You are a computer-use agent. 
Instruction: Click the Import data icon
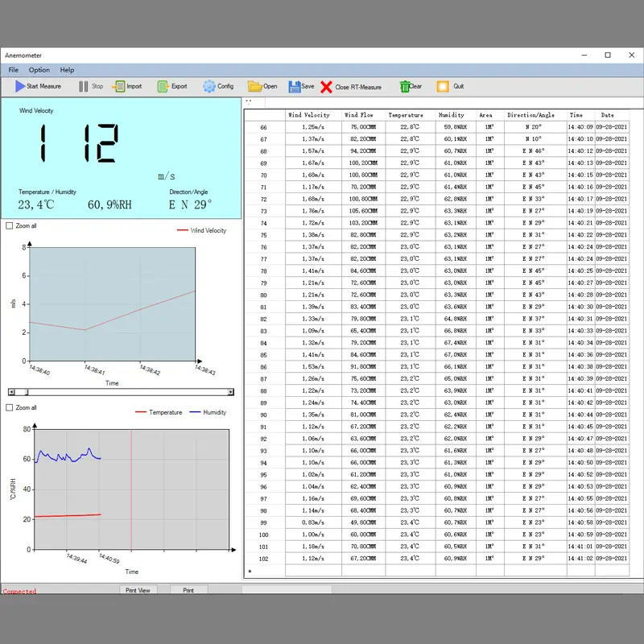pyautogui.click(x=118, y=86)
